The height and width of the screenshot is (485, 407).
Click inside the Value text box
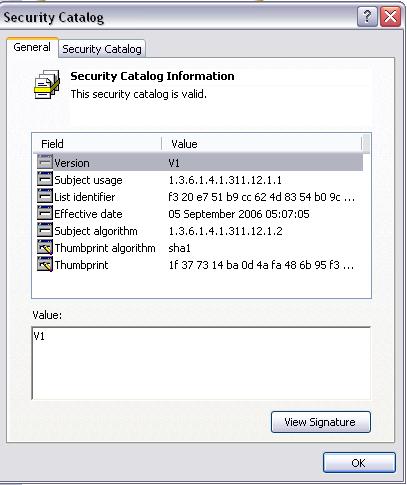coord(201,363)
